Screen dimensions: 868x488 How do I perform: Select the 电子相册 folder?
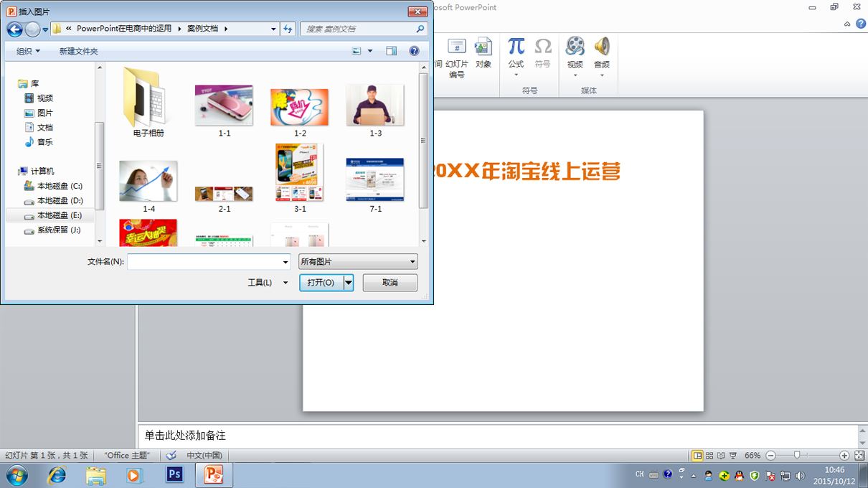coord(148,102)
